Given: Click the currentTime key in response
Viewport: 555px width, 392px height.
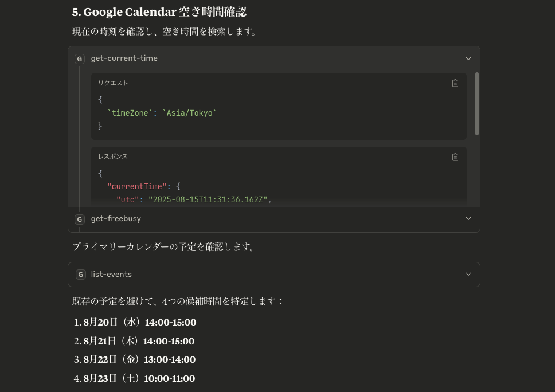Looking at the screenshot, I should click(x=136, y=186).
